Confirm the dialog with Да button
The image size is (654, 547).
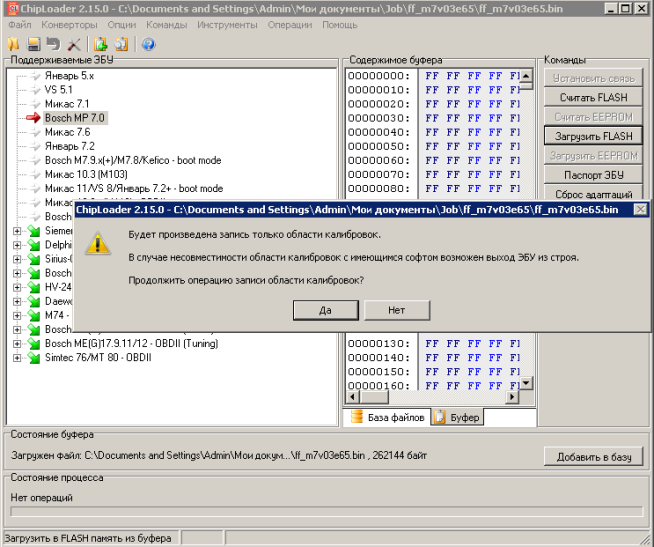click(x=326, y=310)
